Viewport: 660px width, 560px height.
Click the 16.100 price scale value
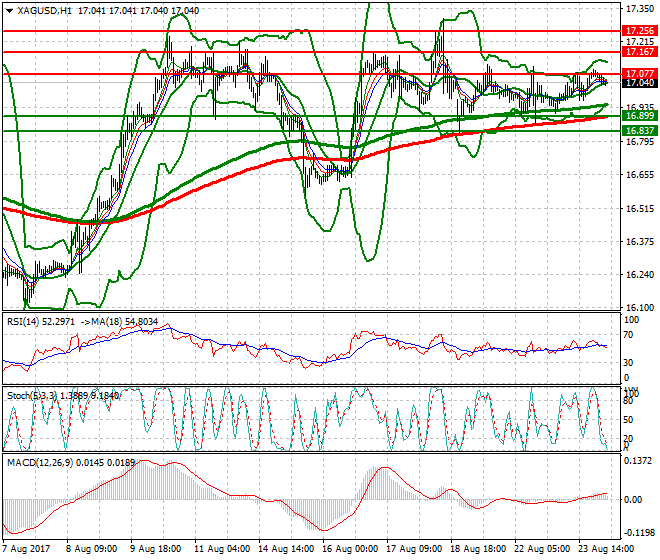click(x=640, y=308)
